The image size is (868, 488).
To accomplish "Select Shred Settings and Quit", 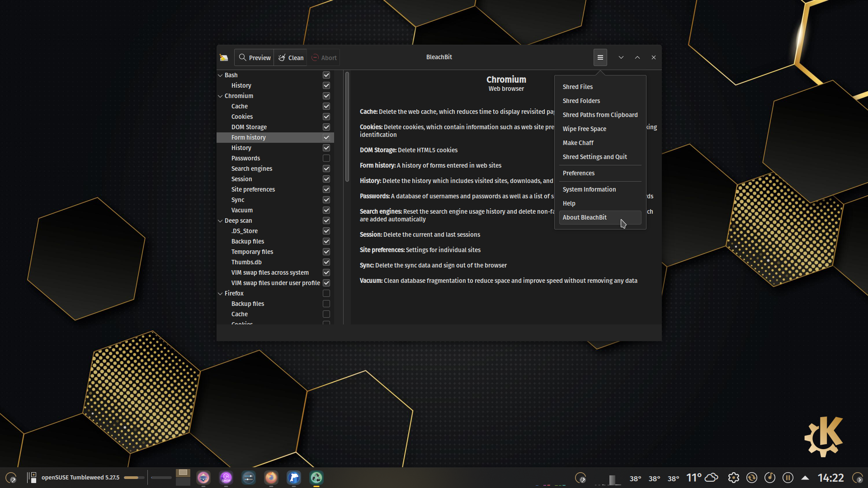I will click(x=600, y=157).
